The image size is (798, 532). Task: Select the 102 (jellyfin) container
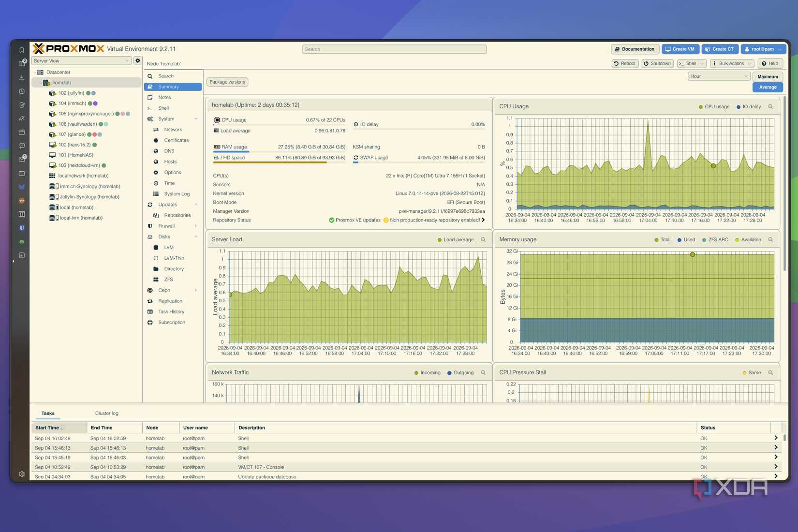pos(71,93)
